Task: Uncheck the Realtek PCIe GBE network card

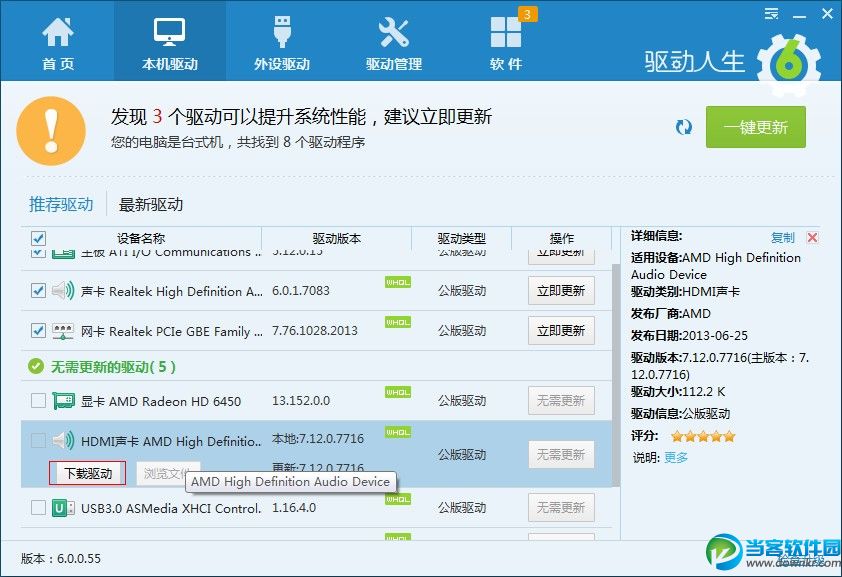Action: click(x=38, y=331)
